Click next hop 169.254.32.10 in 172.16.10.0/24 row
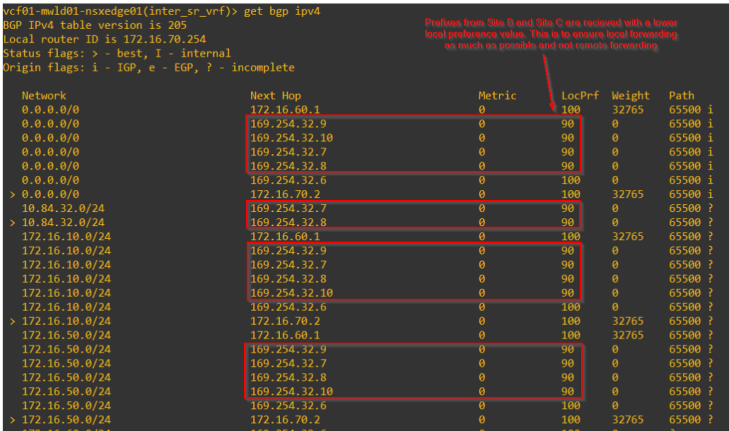The height and width of the screenshot is (431, 729). click(x=292, y=293)
